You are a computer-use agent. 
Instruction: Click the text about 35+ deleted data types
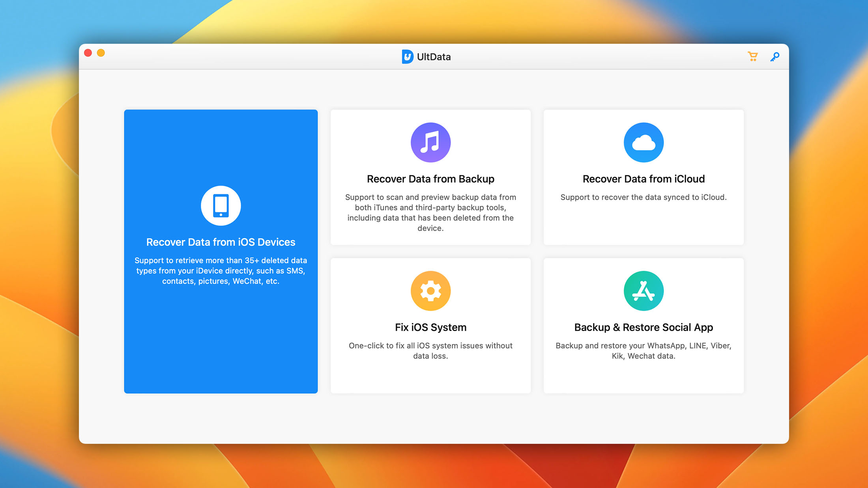[221, 271]
